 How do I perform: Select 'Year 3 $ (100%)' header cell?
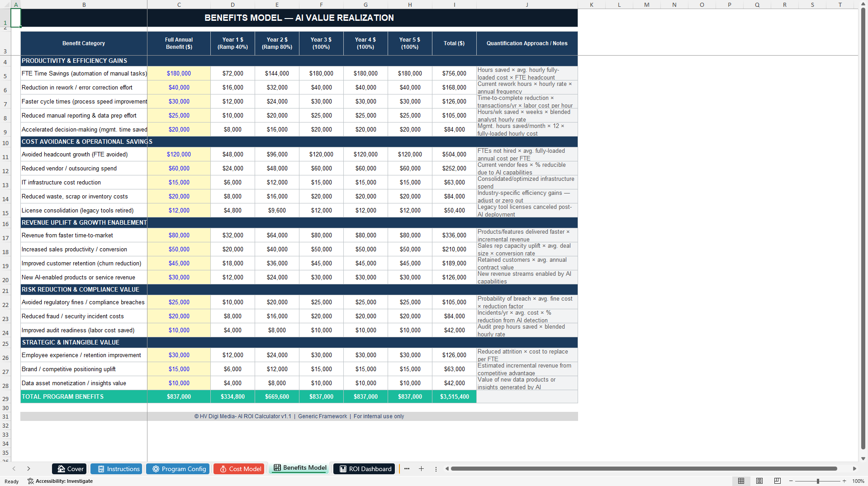click(321, 43)
